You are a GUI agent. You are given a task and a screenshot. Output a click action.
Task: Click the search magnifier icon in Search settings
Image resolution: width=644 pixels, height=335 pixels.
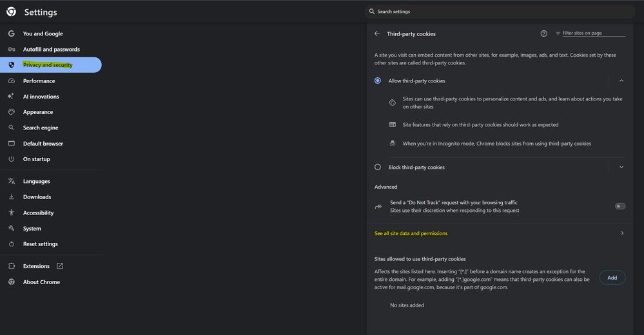click(372, 12)
